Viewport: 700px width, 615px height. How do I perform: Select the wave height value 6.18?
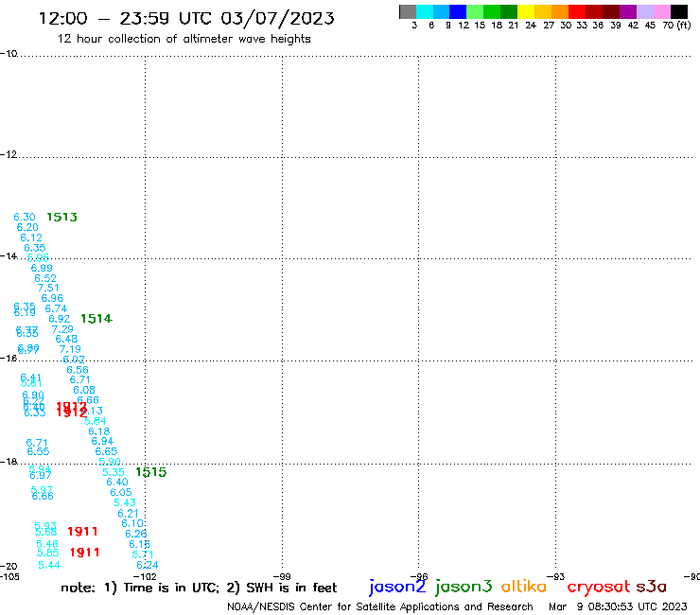point(99,431)
